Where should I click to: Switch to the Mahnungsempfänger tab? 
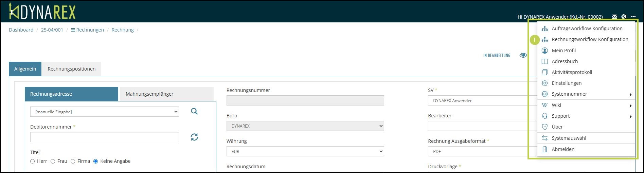(x=149, y=94)
